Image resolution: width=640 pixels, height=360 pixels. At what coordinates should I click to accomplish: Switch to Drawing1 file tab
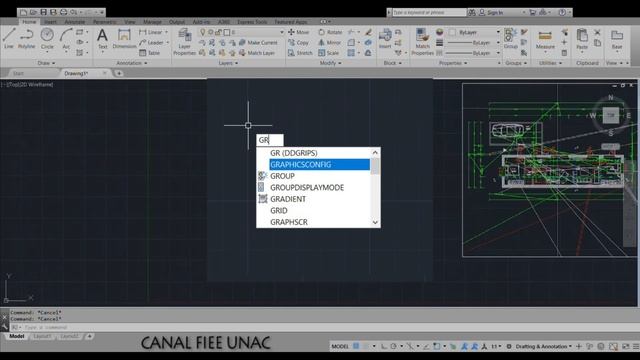[76, 73]
